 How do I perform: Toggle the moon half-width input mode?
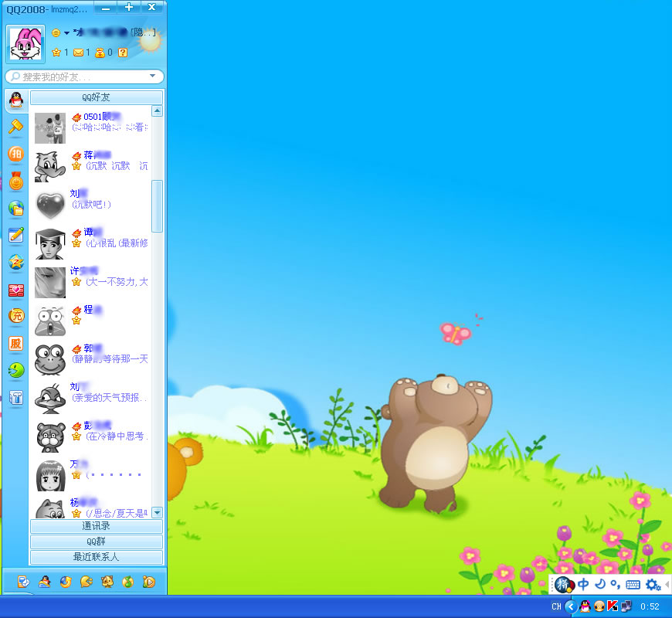pos(600,584)
